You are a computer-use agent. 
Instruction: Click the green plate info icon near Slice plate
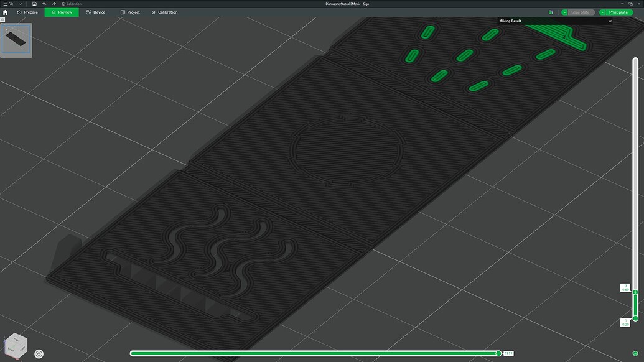coord(551,12)
